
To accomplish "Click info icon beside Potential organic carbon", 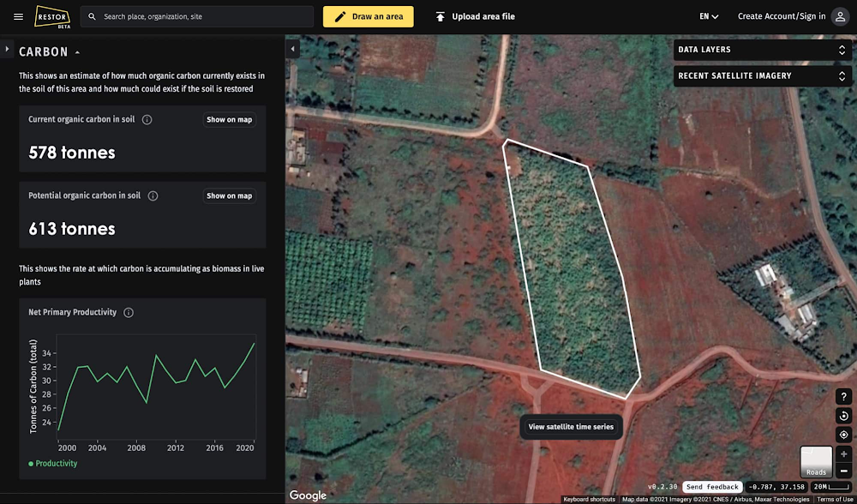I will pyautogui.click(x=153, y=196).
